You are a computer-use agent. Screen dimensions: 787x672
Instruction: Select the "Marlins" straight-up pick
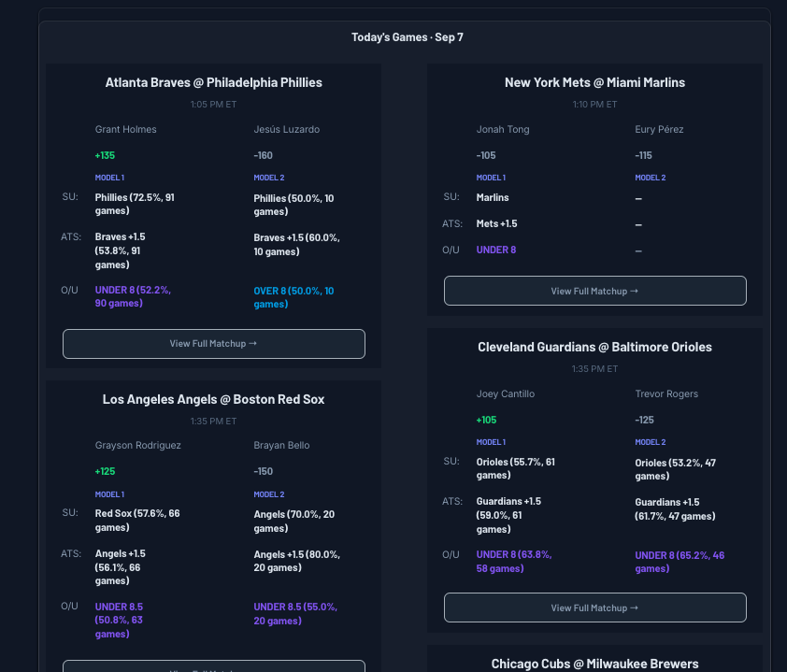coord(493,198)
